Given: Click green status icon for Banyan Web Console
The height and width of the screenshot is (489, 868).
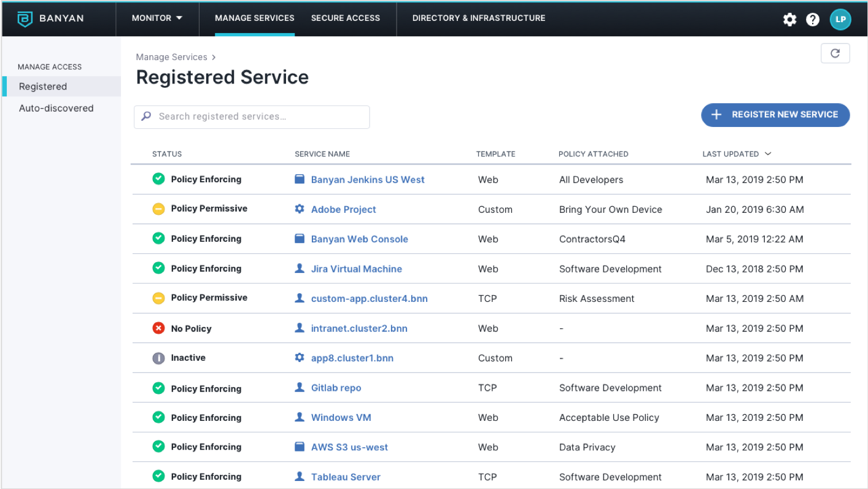Looking at the screenshot, I should (x=158, y=238).
